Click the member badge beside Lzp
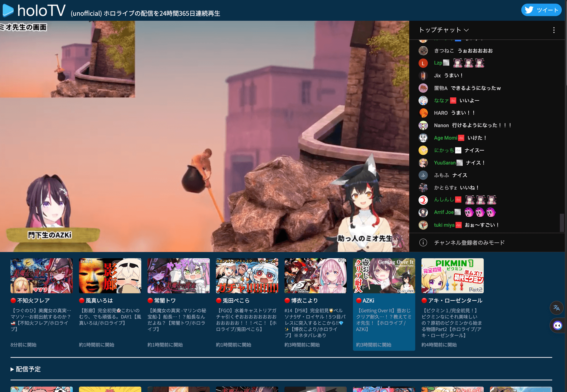The height and width of the screenshot is (392, 567). pyautogui.click(x=446, y=63)
